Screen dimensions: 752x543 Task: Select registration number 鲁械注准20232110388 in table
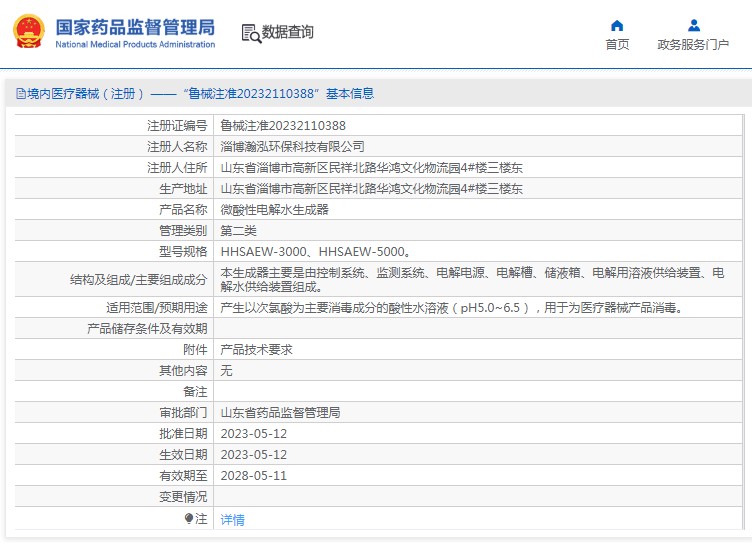tap(283, 126)
